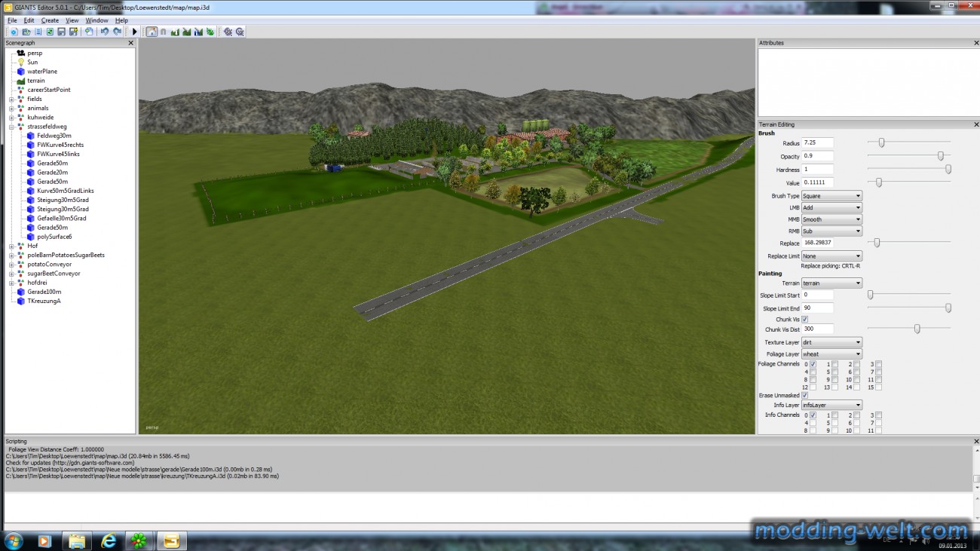This screenshot has height=551, width=980.
Task: Close the Scenegraph panel
Action: [130, 43]
